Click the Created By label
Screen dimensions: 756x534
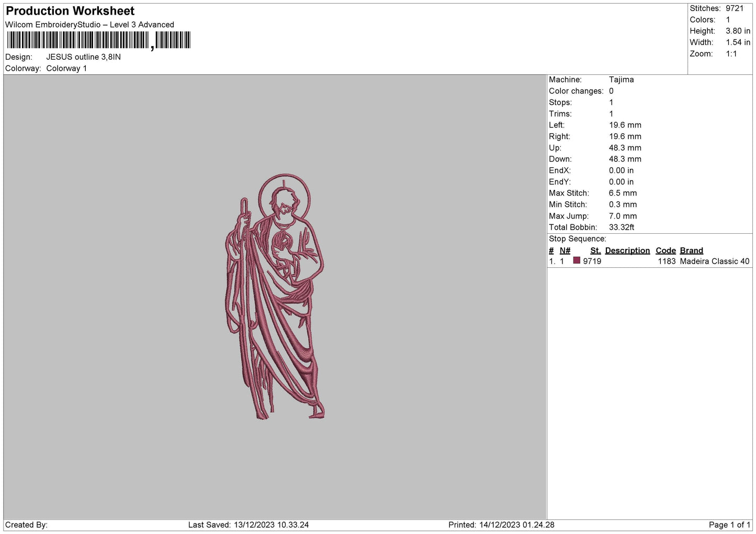click(26, 525)
